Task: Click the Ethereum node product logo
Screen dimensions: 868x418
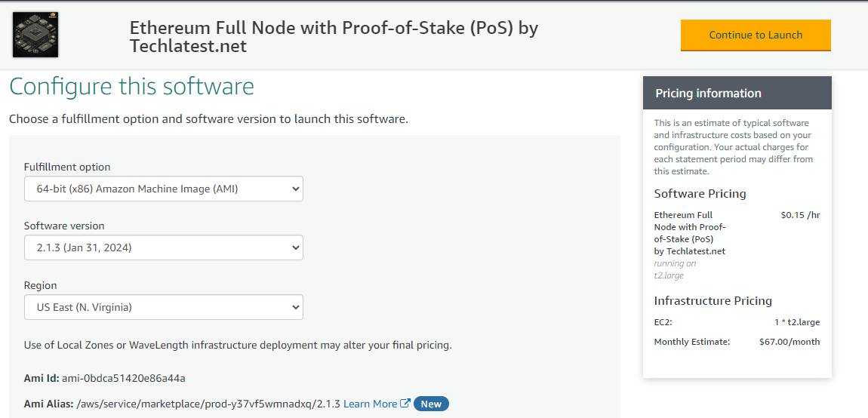Action: click(x=35, y=35)
